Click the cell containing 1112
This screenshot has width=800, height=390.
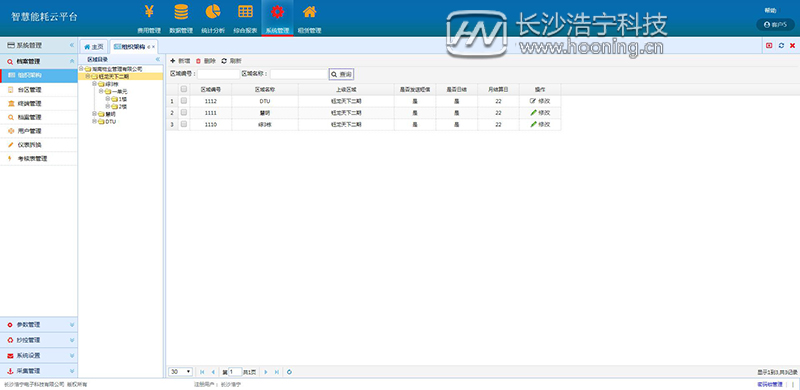(211, 101)
